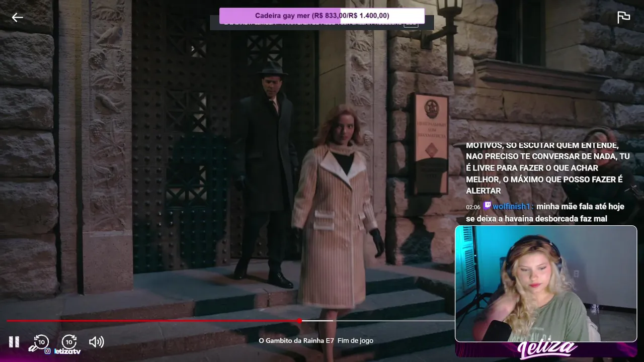
Task: Open the flag report icon
Action: tap(623, 18)
